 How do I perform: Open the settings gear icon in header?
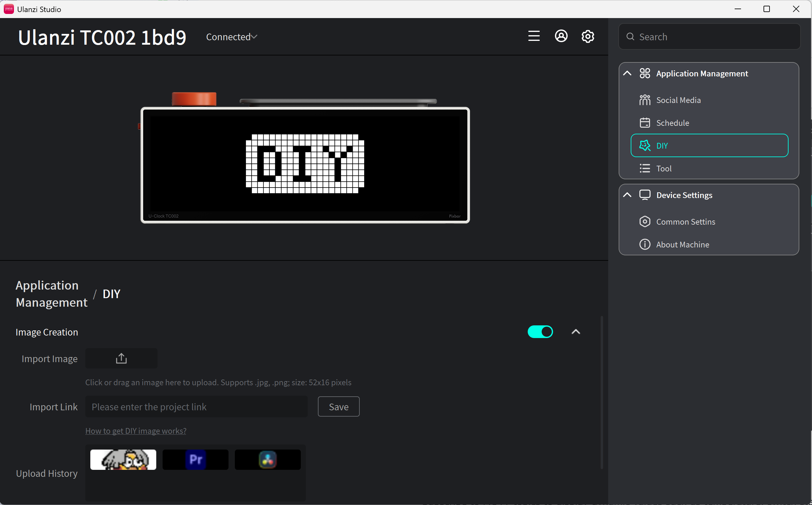588,36
